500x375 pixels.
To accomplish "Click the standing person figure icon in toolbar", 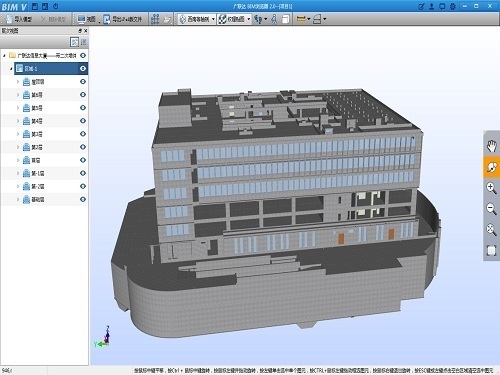I will click(274, 19).
